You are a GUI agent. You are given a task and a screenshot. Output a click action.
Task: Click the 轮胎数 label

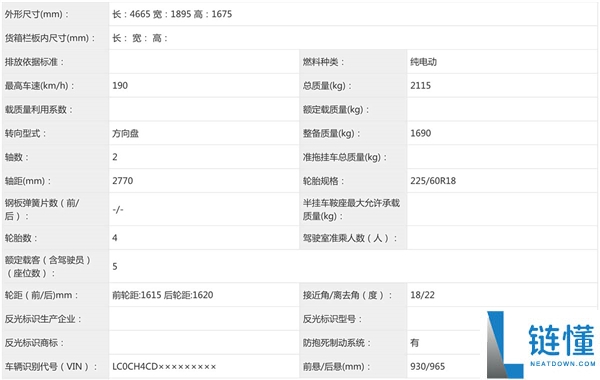pyautogui.click(x=21, y=238)
